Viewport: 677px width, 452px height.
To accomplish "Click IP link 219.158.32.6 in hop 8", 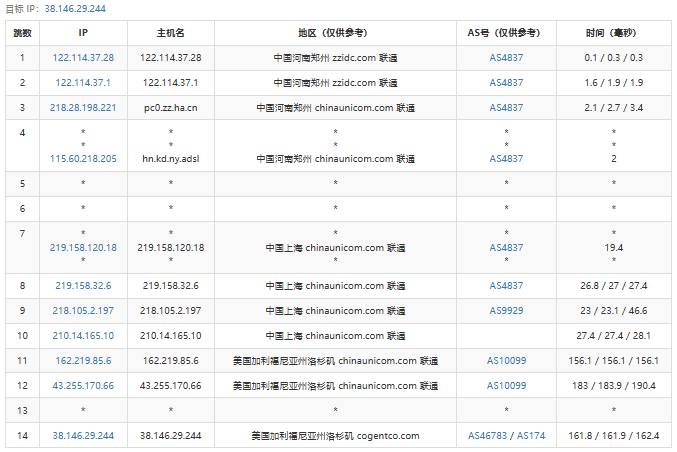I will click(83, 286).
